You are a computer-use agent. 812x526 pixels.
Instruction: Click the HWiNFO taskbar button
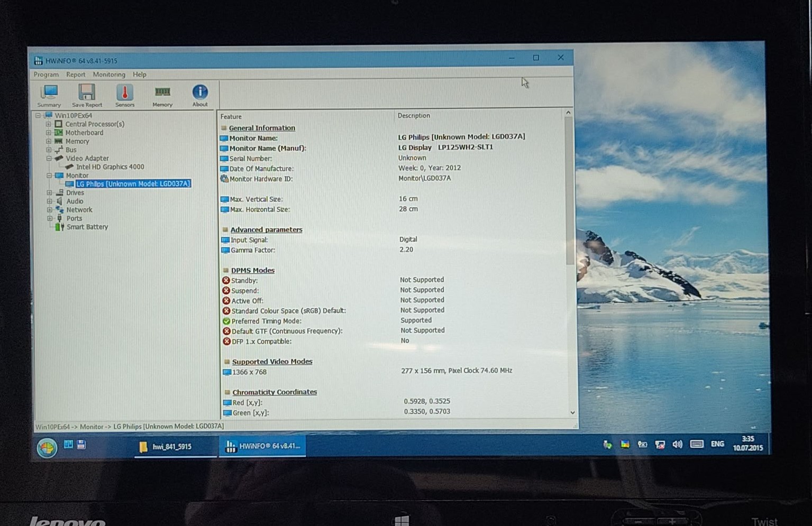(262, 447)
